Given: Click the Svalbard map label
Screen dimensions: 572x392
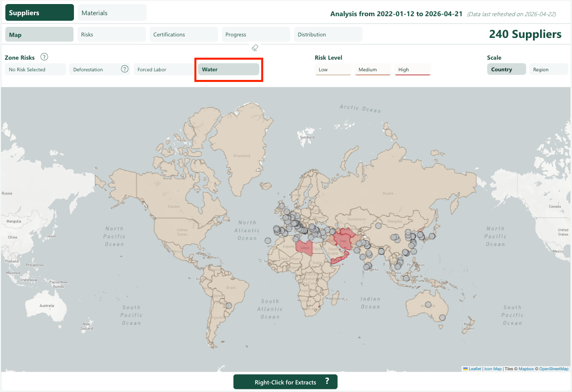Looking at the screenshot, I should [307, 137].
